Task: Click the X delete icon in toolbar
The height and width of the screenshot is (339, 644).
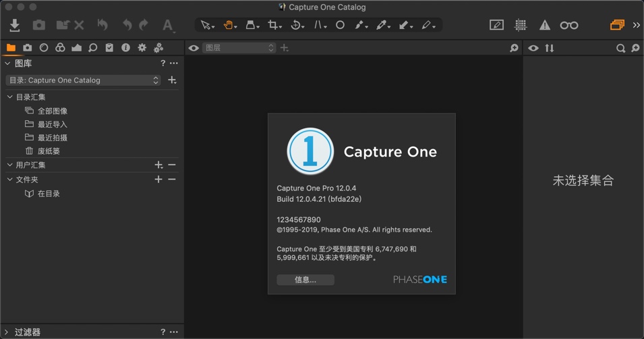Action: click(x=80, y=26)
